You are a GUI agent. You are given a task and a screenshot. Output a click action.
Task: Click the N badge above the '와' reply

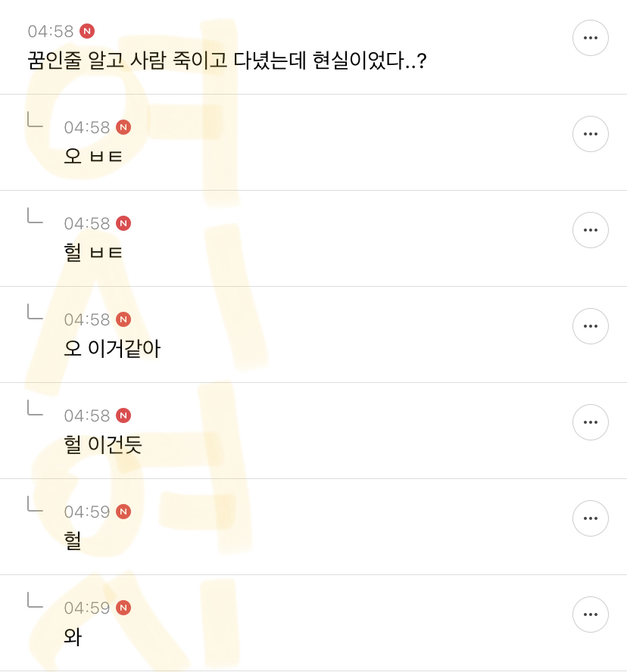(123, 608)
